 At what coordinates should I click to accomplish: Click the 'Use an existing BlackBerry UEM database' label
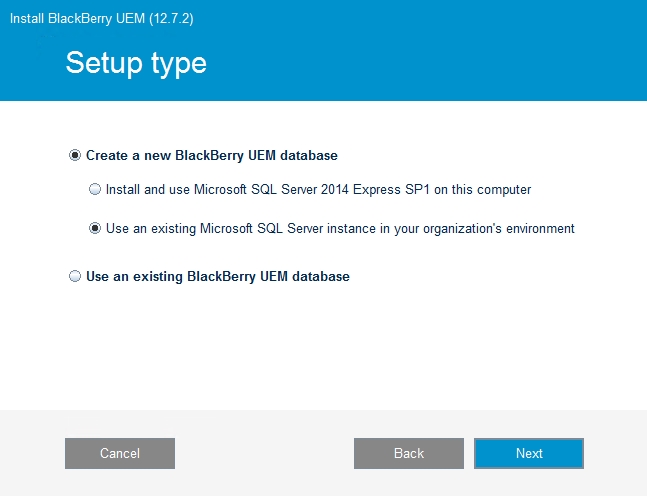click(x=217, y=276)
